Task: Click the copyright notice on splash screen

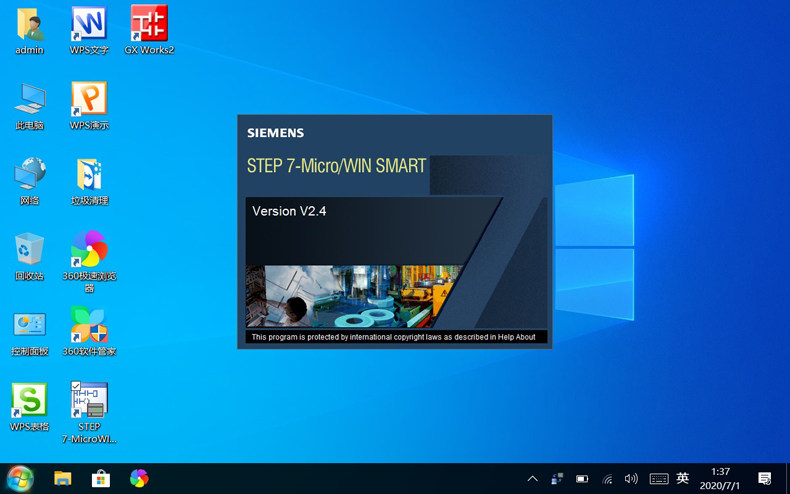Action: pyautogui.click(x=393, y=337)
